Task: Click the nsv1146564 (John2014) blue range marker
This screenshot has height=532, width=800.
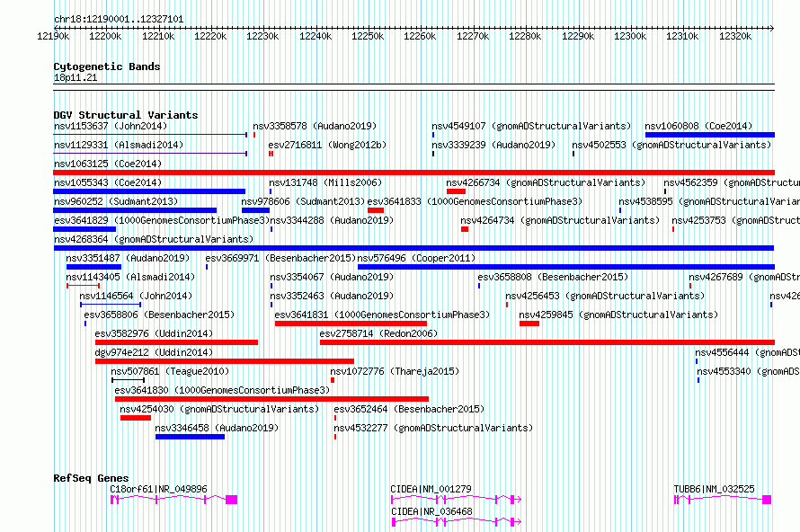Action: (111, 305)
